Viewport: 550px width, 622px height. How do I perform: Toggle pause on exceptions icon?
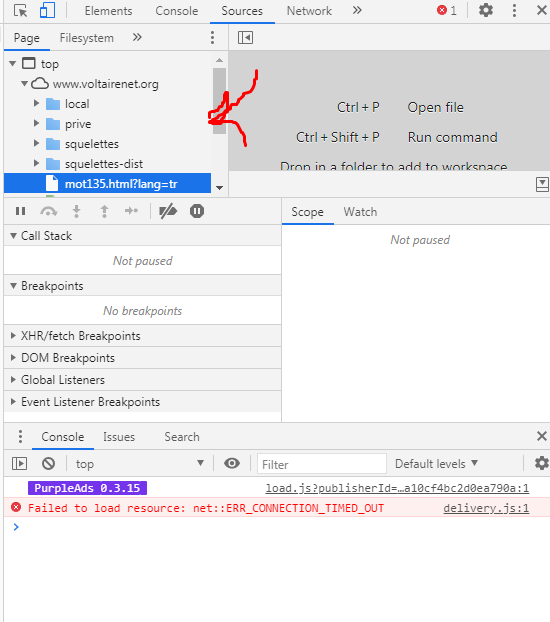(197, 211)
